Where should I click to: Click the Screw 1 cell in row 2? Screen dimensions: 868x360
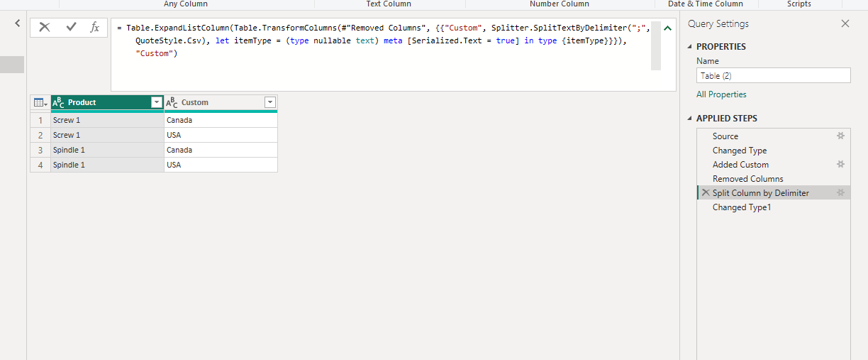(107, 135)
